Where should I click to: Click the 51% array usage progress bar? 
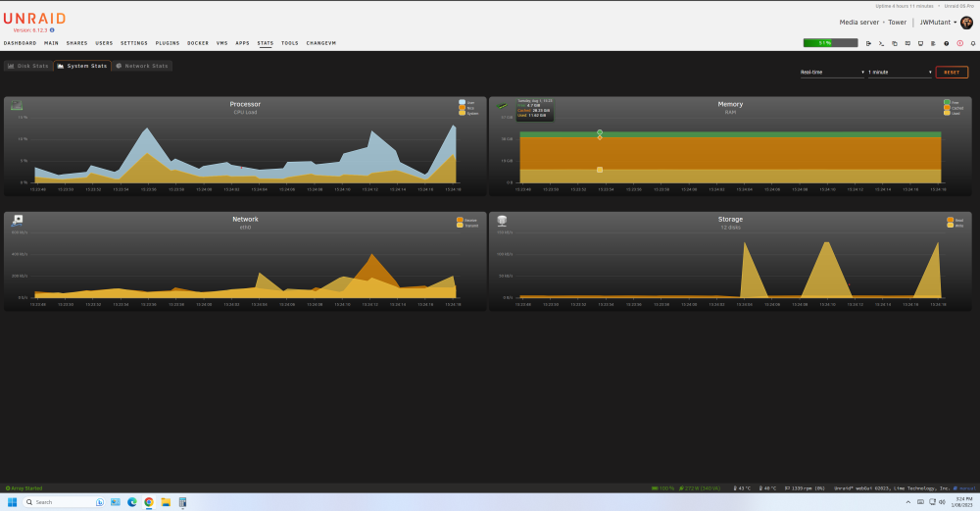(831, 43)
